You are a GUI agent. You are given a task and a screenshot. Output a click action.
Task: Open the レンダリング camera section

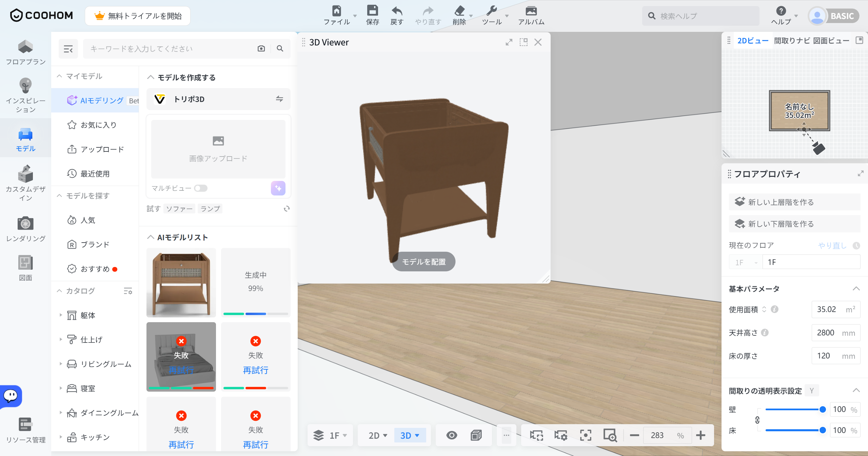click(x=25, y=229)
